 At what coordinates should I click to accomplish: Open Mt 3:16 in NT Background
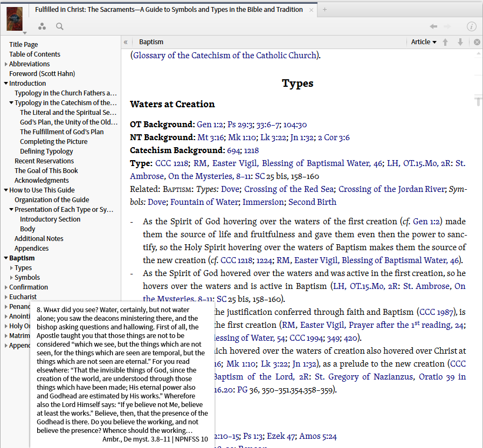211,137
